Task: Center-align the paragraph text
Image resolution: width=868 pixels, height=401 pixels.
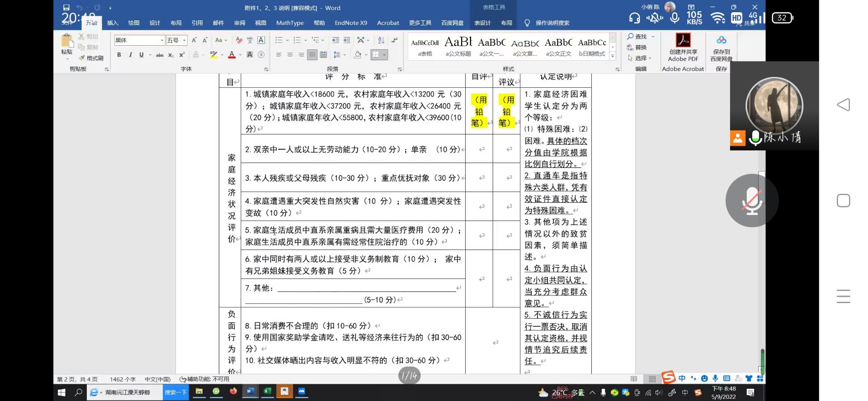Action: coord(290,55)
